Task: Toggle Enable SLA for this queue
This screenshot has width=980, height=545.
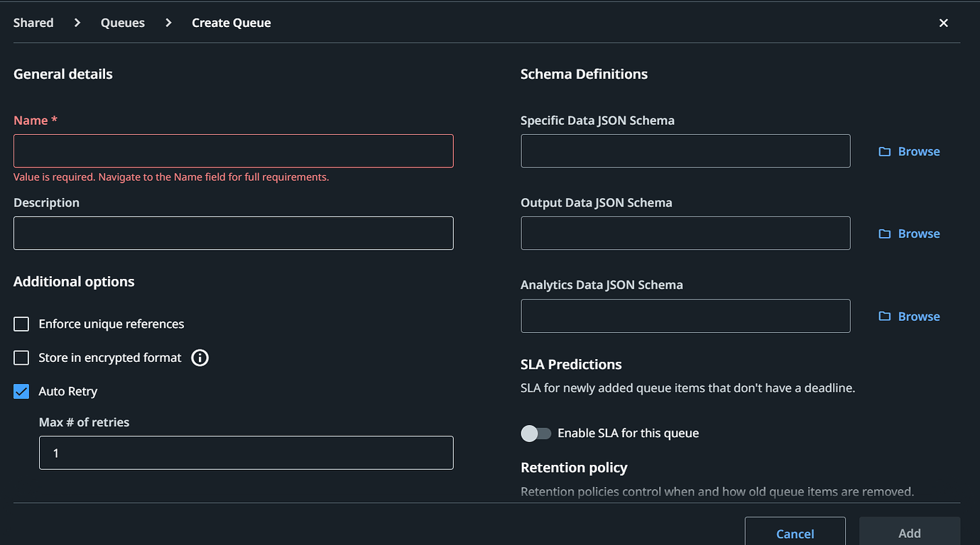Action: click(x=536, y=434)
